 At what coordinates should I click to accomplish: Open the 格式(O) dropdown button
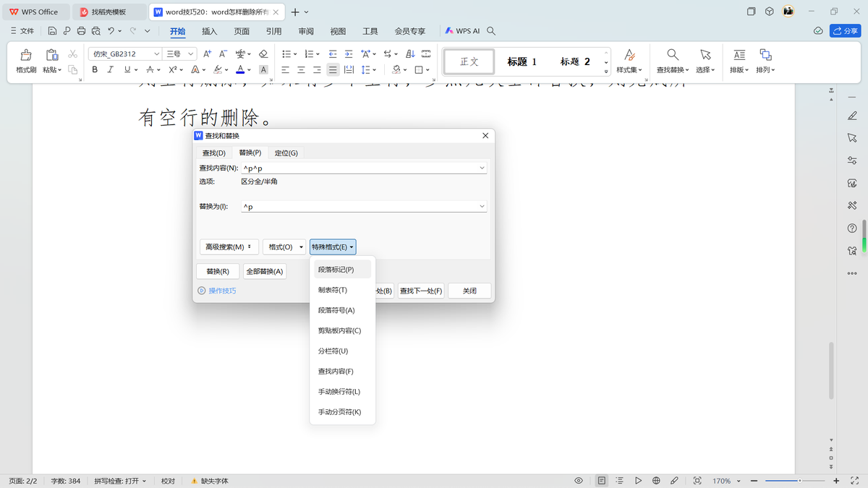click(284, 247)
